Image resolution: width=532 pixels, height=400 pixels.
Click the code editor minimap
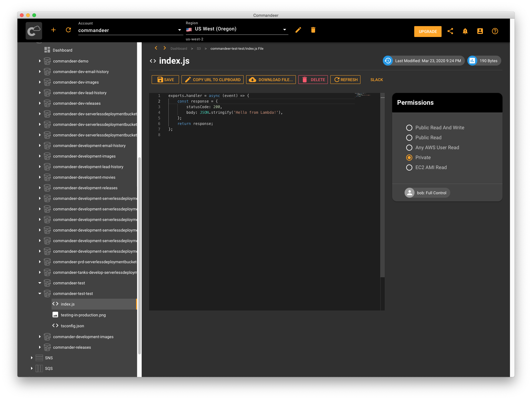click(x=363, y=94)
